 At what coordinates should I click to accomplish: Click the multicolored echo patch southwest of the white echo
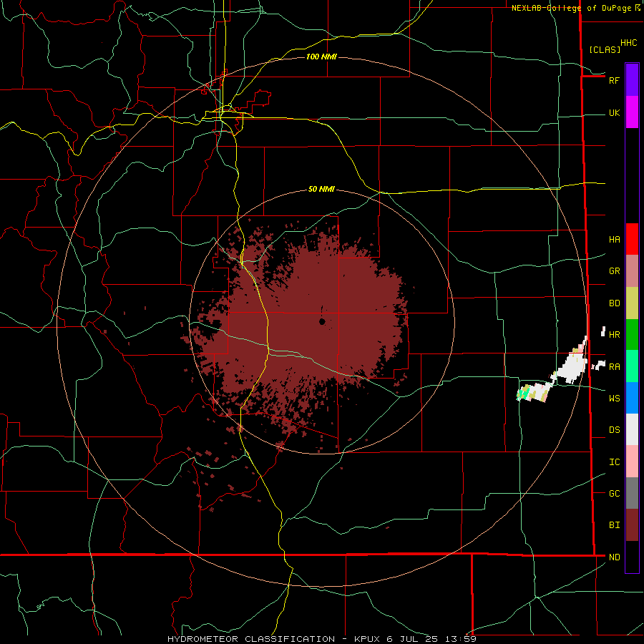point(533,392)
